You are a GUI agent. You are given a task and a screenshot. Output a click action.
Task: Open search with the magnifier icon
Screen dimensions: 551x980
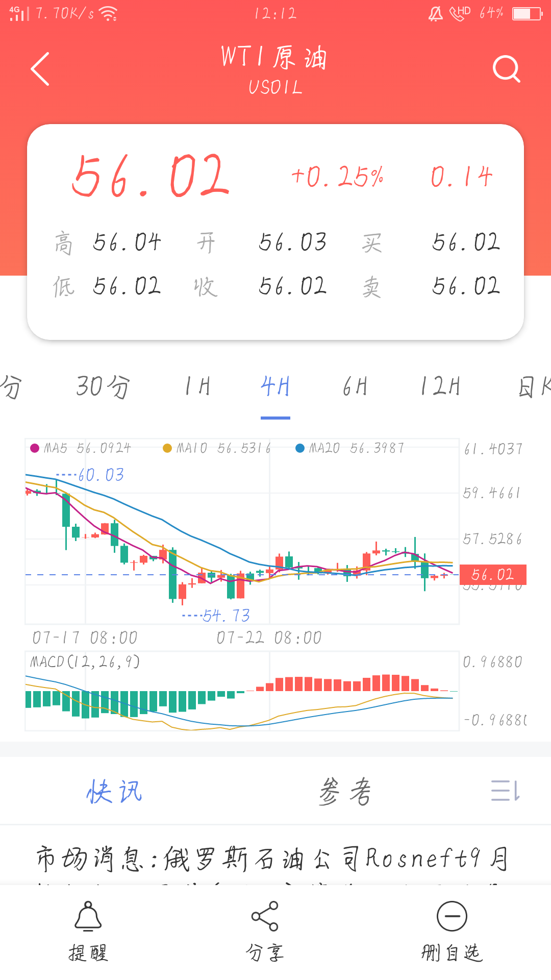(x=506, y=69)
